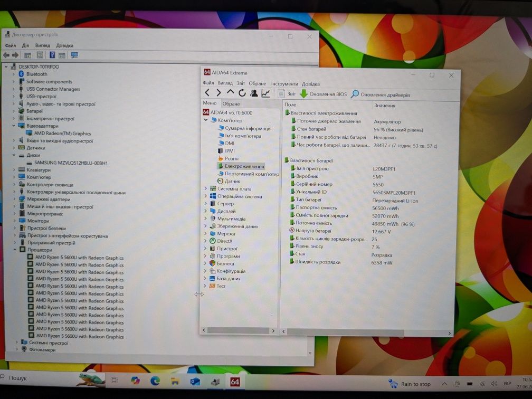Expand Дисплей node in AIDA64
The width and height of the screenshot is (532, 399).
pos(205,211)
